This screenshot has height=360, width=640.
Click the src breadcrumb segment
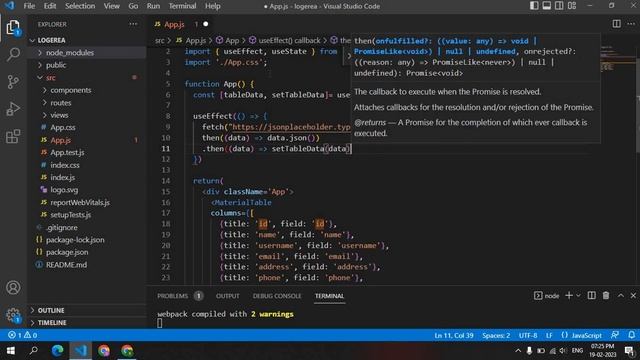coord(160,40)
